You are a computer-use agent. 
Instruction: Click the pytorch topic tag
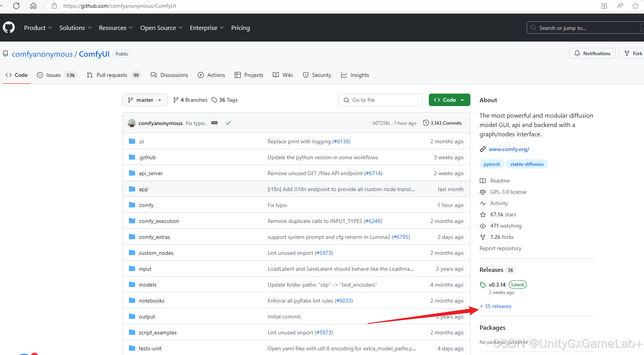tap(492, 164)
